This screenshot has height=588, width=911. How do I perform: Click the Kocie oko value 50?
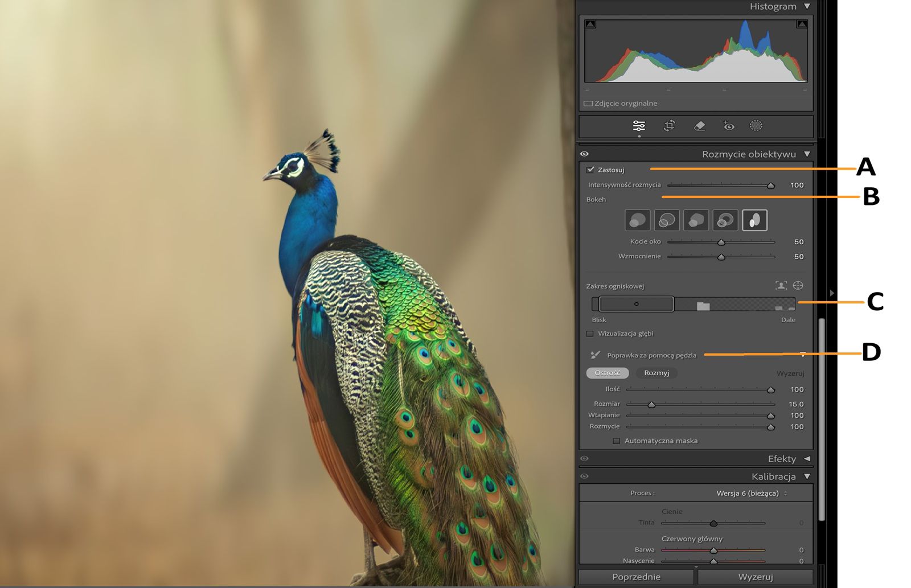799,242
